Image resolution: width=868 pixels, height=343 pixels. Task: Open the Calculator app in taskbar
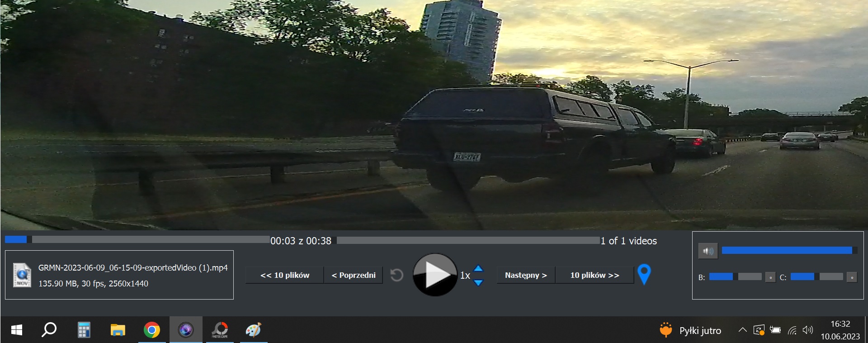click(84, 330)
